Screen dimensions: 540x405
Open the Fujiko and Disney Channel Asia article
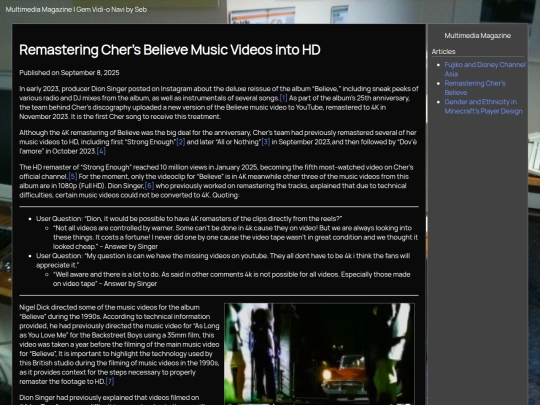click(x=485, y=69)
